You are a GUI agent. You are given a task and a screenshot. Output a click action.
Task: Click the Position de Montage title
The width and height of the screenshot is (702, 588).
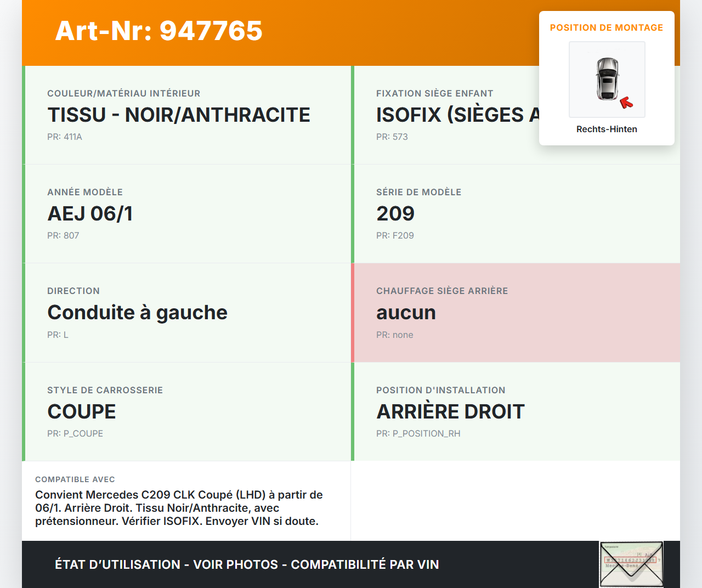[x=606, y=27]
